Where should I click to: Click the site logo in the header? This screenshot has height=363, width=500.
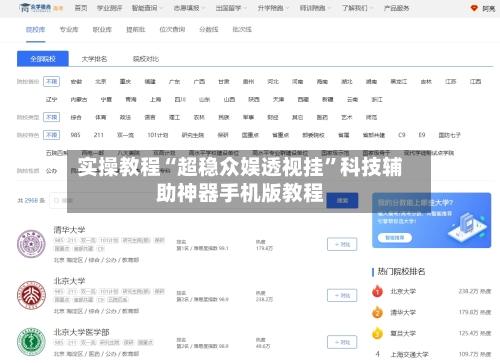click(x=41, y=8)
